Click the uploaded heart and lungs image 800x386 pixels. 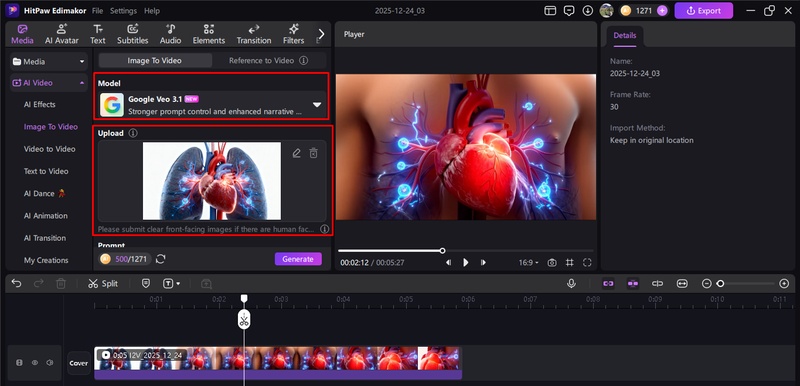pyautogui.click(x=212, y=181)
